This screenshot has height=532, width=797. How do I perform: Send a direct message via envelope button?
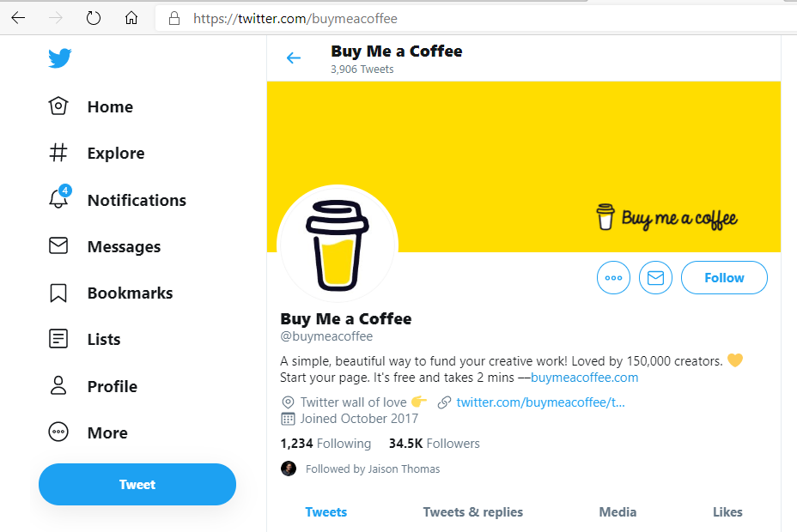tap(656, 278)
